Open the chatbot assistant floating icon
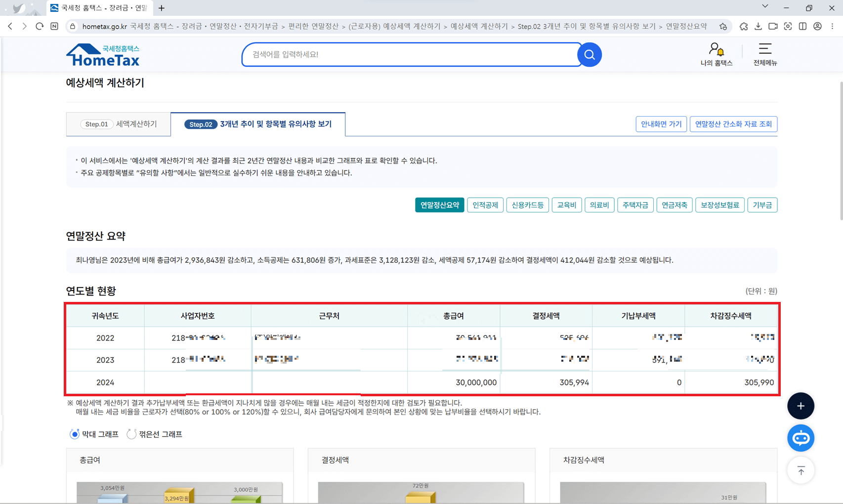 pyautogui.click(x=801, y=438)
